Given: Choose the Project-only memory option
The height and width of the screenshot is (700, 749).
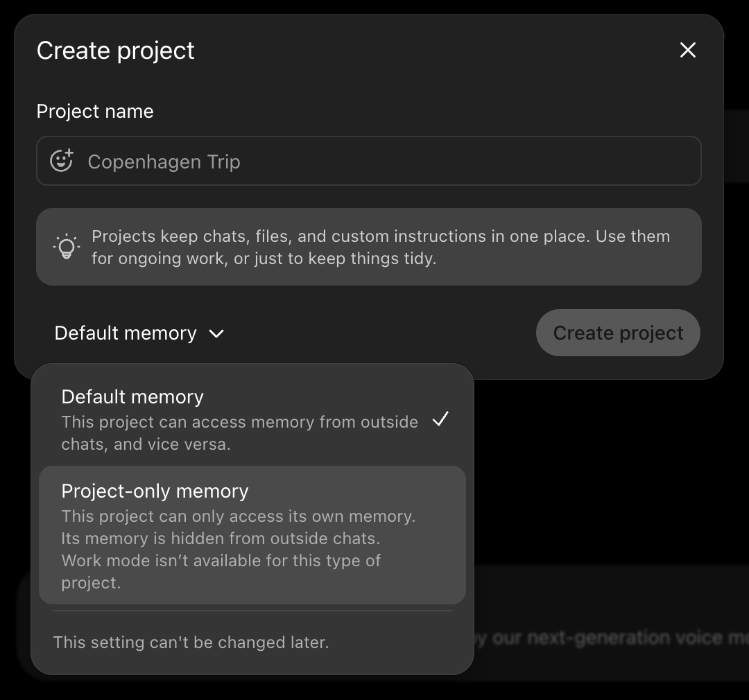Looking at the screenshot, I should pyautogui.click(x=252, y=535).
